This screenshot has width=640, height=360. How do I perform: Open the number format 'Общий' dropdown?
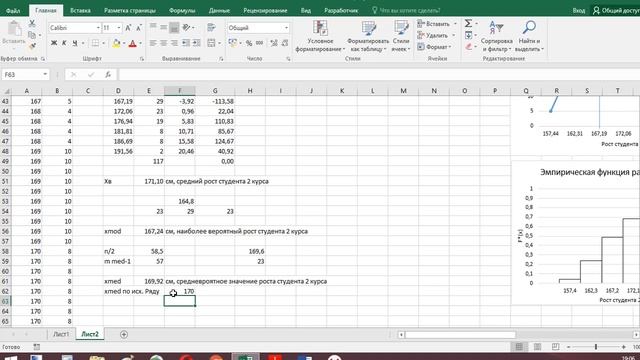(286, 28)
